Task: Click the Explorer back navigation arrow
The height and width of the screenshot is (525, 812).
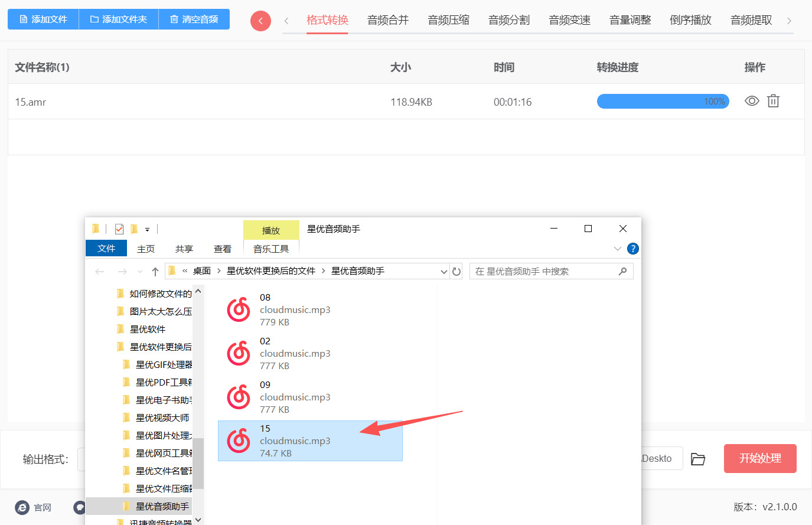Action: [x=100, y=272]
